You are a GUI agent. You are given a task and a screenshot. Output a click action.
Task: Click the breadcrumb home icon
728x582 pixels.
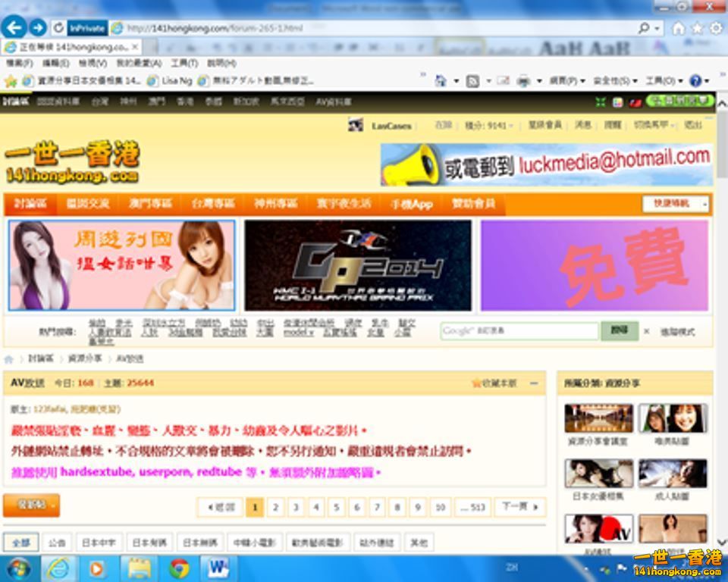click(x=8, y=359)
